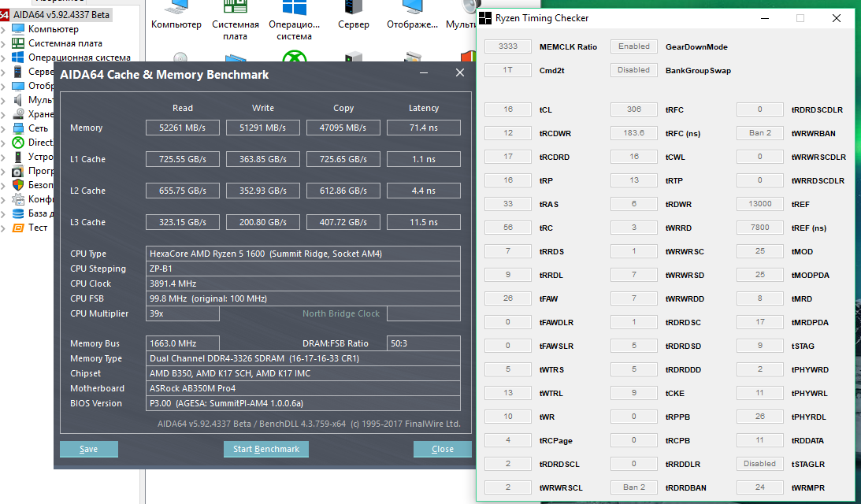Screen dimensions: 861x504
Task: Click the tSTAGLR field showing Disabled
Action: (x=760, y=463)
